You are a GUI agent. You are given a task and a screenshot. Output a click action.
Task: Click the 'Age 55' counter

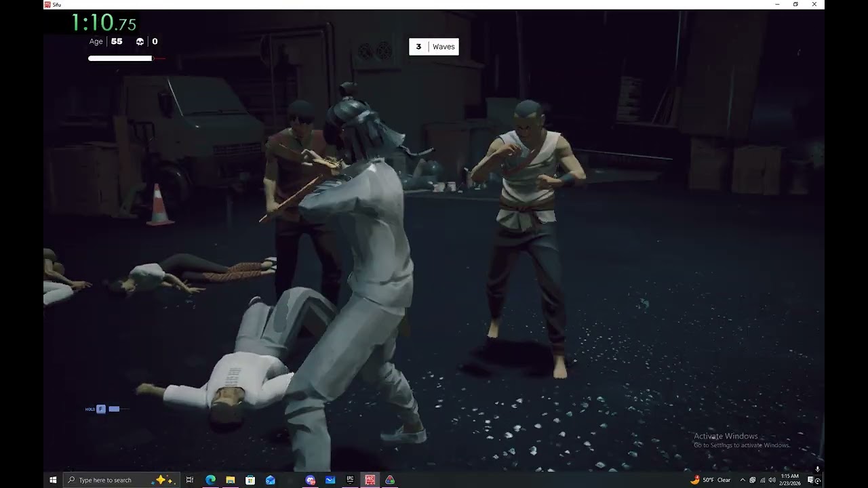pos(106,41)
